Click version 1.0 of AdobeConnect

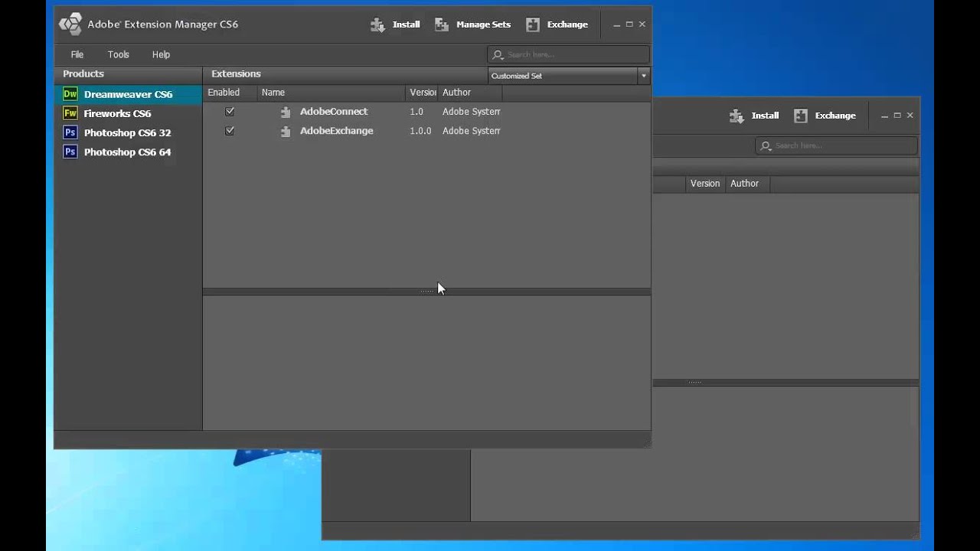[x=416, y=112]
